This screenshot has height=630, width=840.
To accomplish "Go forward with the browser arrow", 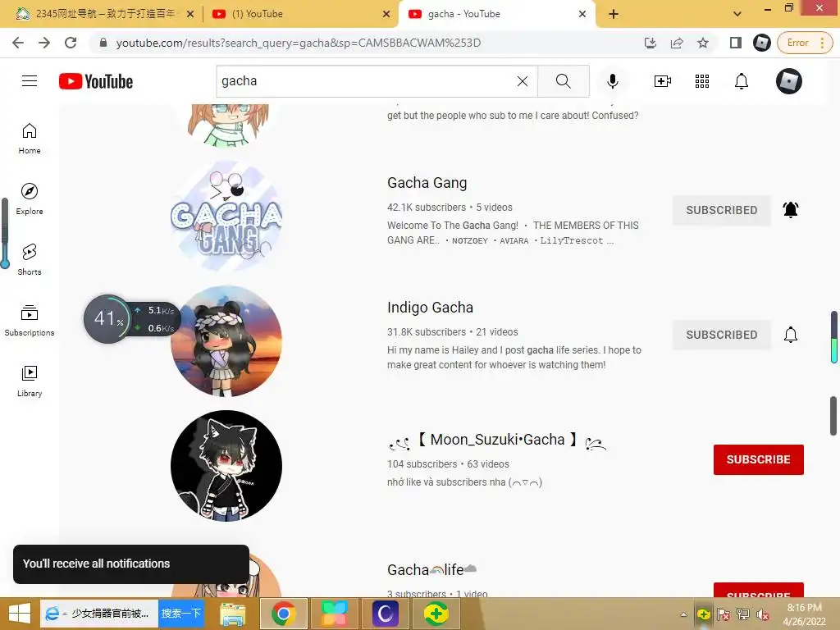I will (44, 43).
